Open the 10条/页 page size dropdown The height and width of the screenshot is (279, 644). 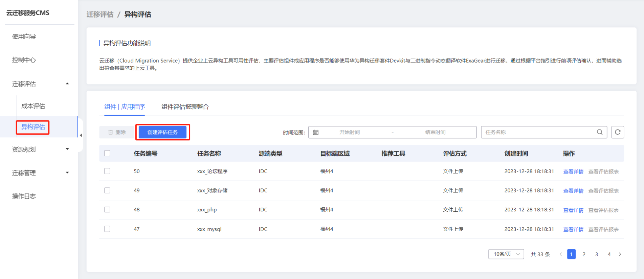coord(506,254)
